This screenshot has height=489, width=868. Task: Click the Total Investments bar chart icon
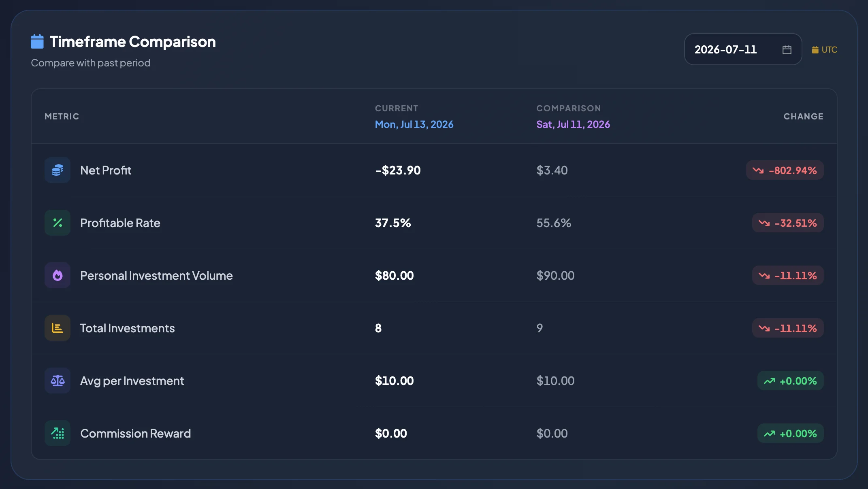point(58,328)
